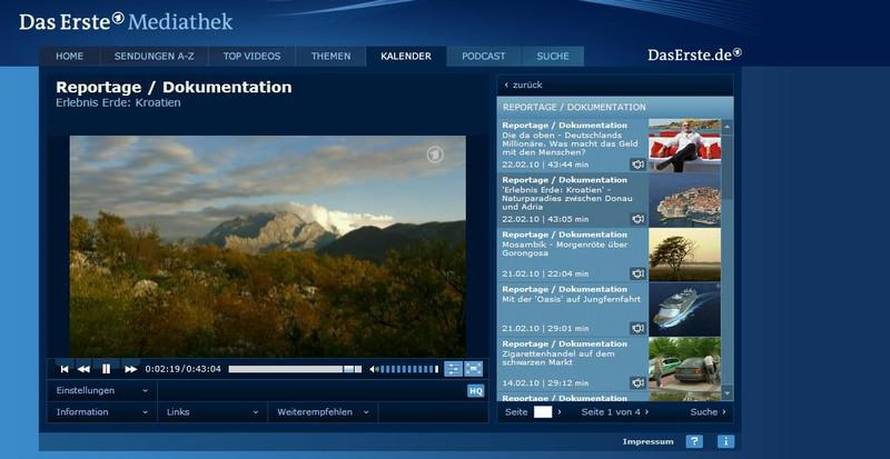Open the SENDUNGEN A-Z tab
The height and width of the screenshot is (459, 890).
point(154,56)
